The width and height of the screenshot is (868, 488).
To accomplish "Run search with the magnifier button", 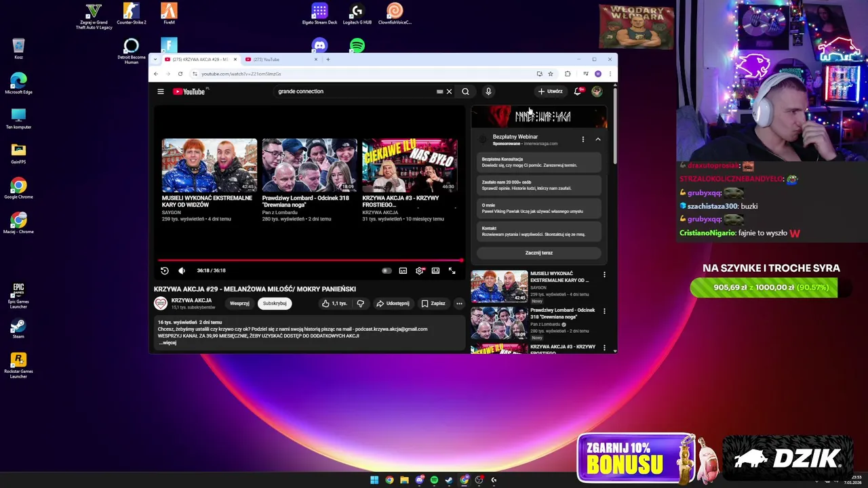I will click(465, 91).
